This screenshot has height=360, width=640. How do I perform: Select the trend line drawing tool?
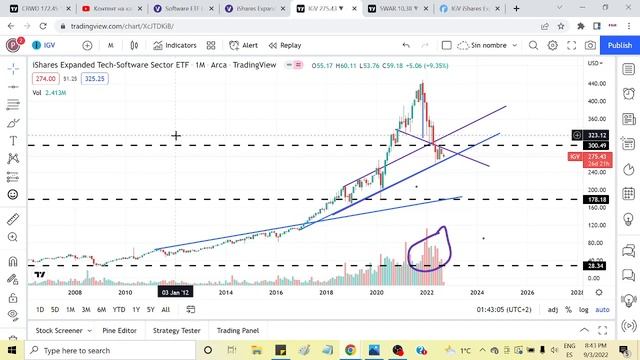click(13, 87)
